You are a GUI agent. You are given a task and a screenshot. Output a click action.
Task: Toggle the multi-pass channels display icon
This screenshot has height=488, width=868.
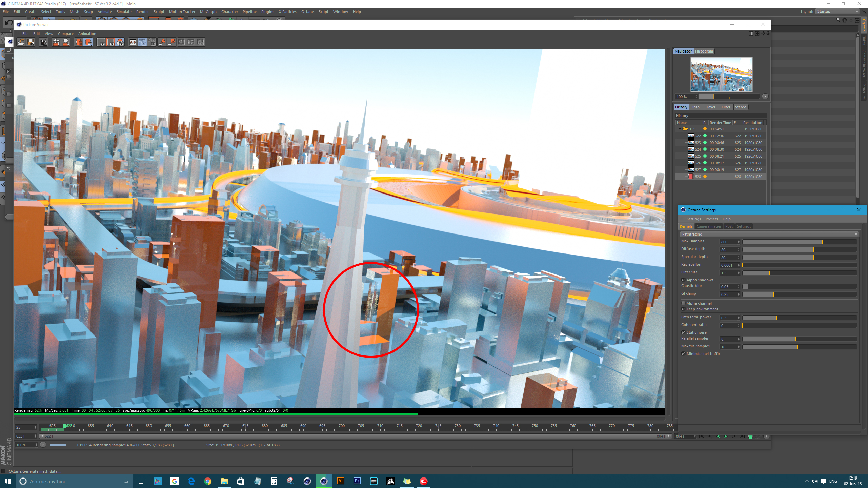120,42
